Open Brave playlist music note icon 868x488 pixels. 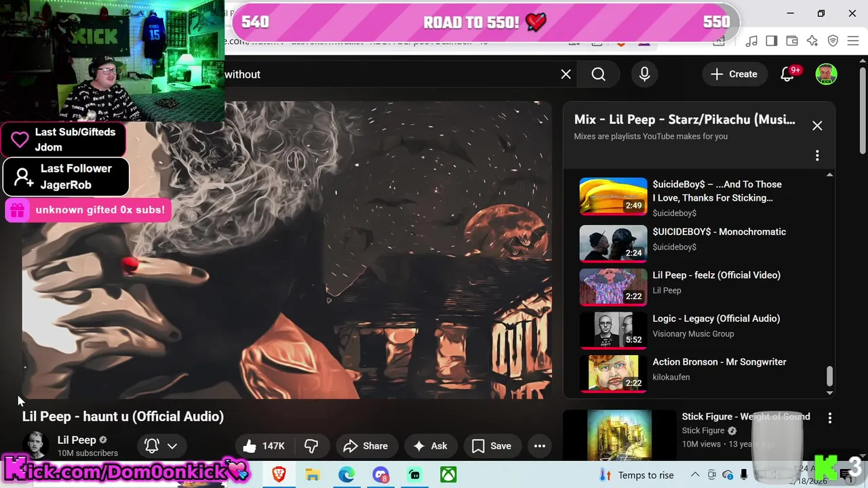point(751,41)
